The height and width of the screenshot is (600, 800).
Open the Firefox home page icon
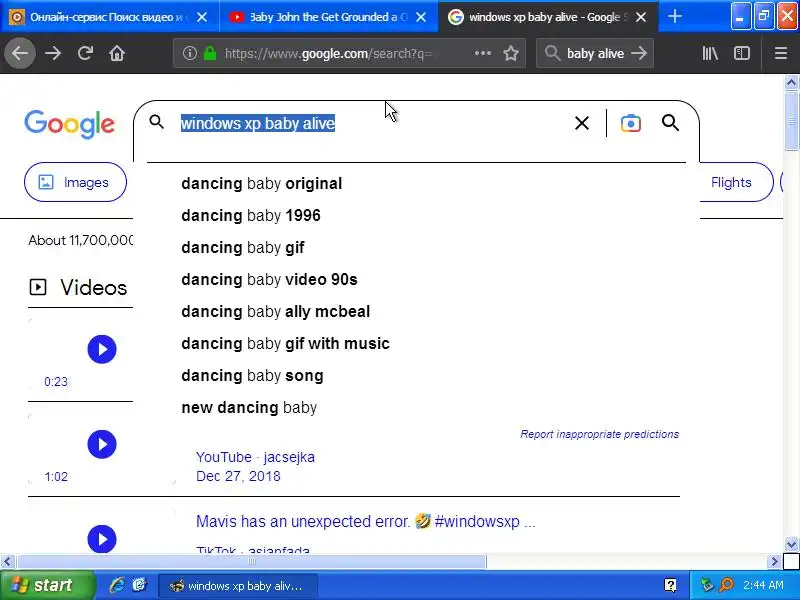tap(117, 53)
